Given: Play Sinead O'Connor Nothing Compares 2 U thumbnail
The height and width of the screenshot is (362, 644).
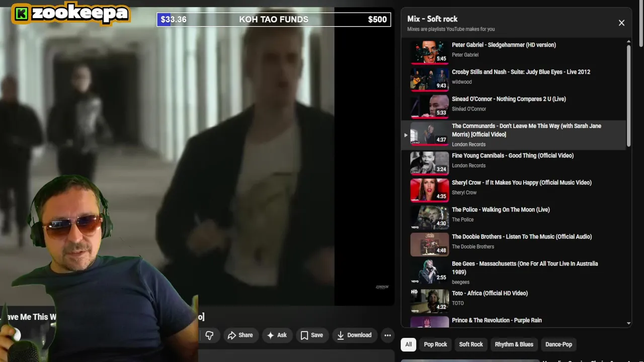Looking at the screenshot, I should point(430,107).
